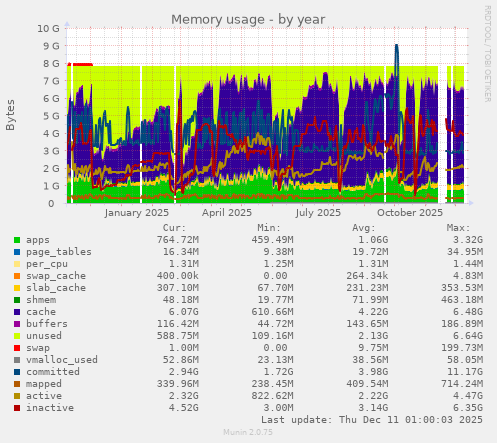
Task: Click the 'Bytes' y-axis label
Action: (10, 115)
